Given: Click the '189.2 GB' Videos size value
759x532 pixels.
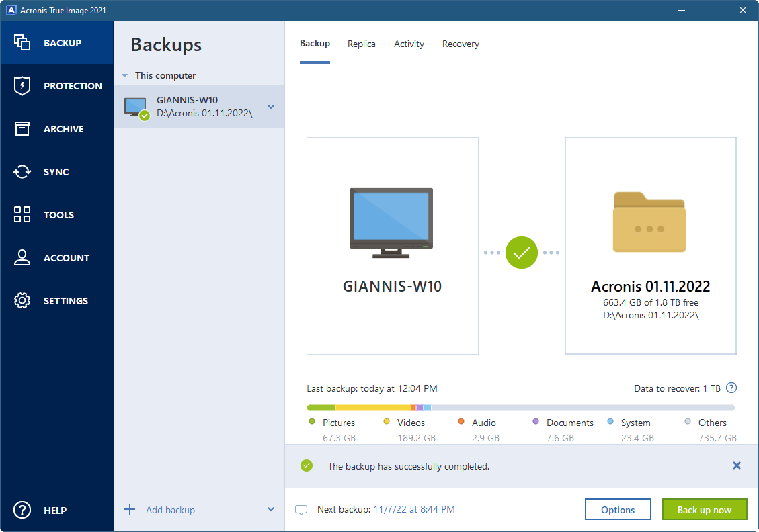Looking at the screenshot, I should (416, 438).
